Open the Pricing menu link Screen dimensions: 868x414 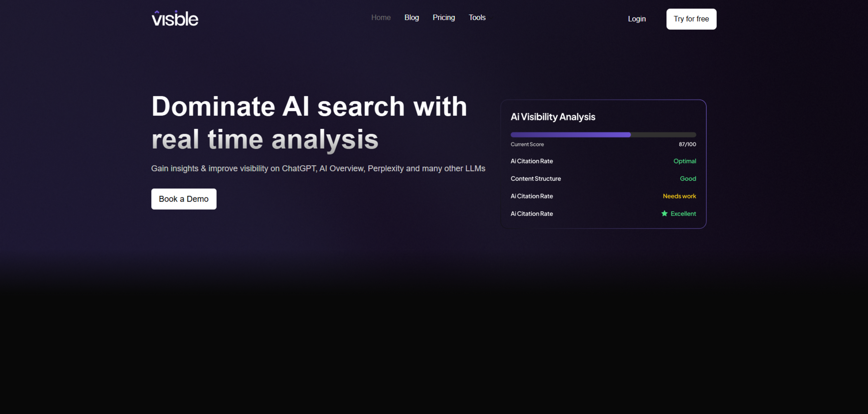point(443,17)
